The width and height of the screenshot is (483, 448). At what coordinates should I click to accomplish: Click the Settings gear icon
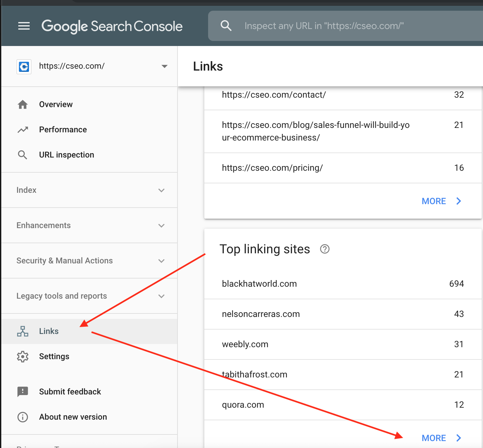click(23, 356)
